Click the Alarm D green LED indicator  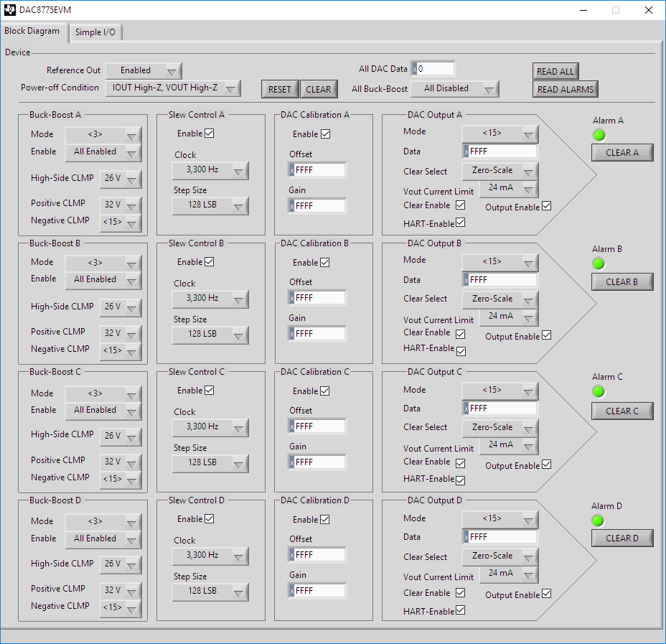(x=598, y=520)
